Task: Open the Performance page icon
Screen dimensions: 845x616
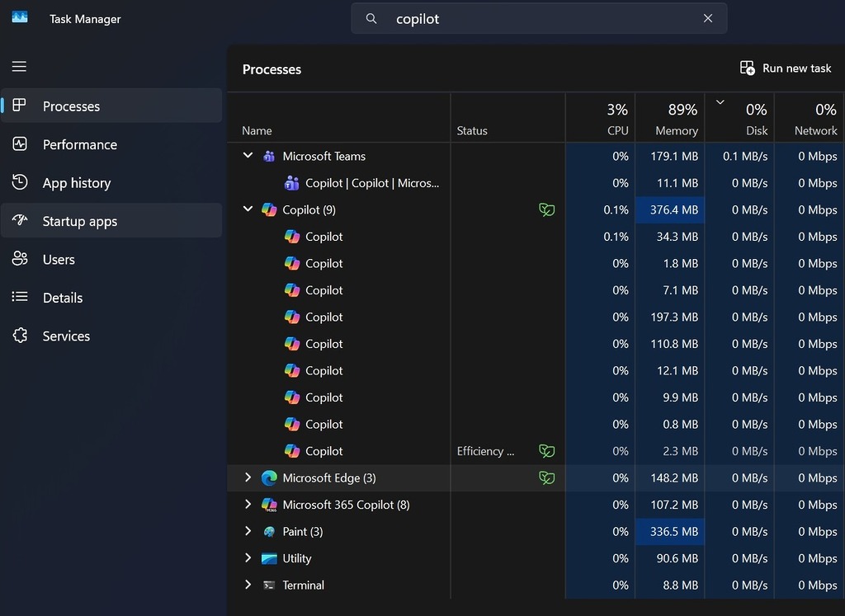Action: tap(19, 144)
